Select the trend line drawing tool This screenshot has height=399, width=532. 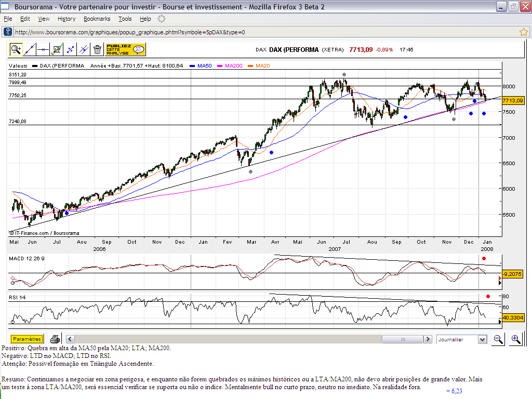tap(30, 49)
